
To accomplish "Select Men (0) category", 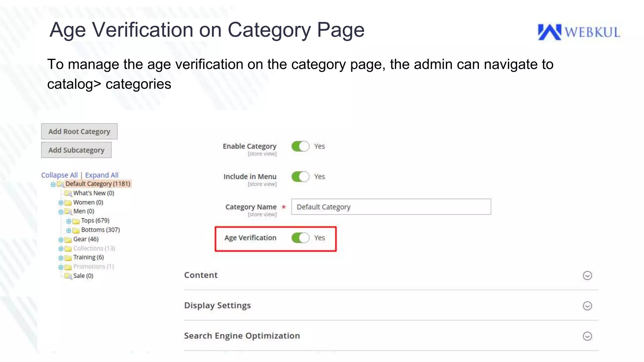I will click(84, 211).
